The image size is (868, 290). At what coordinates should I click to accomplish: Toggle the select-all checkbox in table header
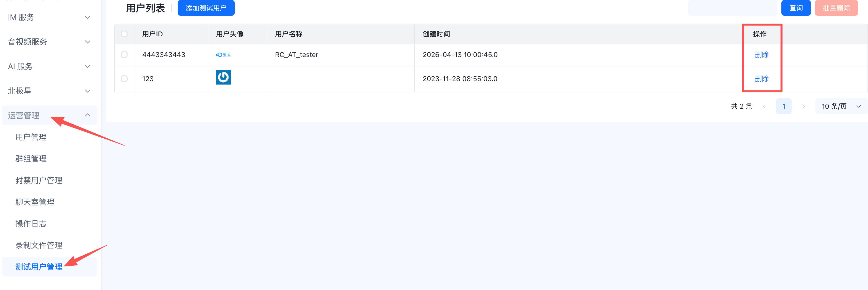[x=124, y=34]
